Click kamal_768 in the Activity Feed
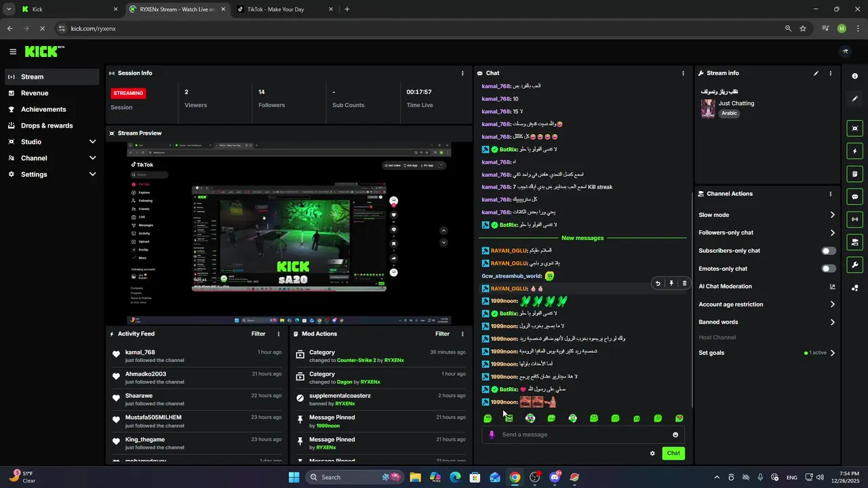 tap(140, 352)
